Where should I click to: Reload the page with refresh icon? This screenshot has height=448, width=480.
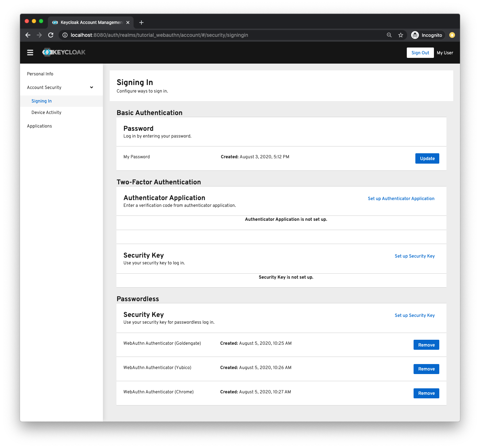(x=51, y=35)
